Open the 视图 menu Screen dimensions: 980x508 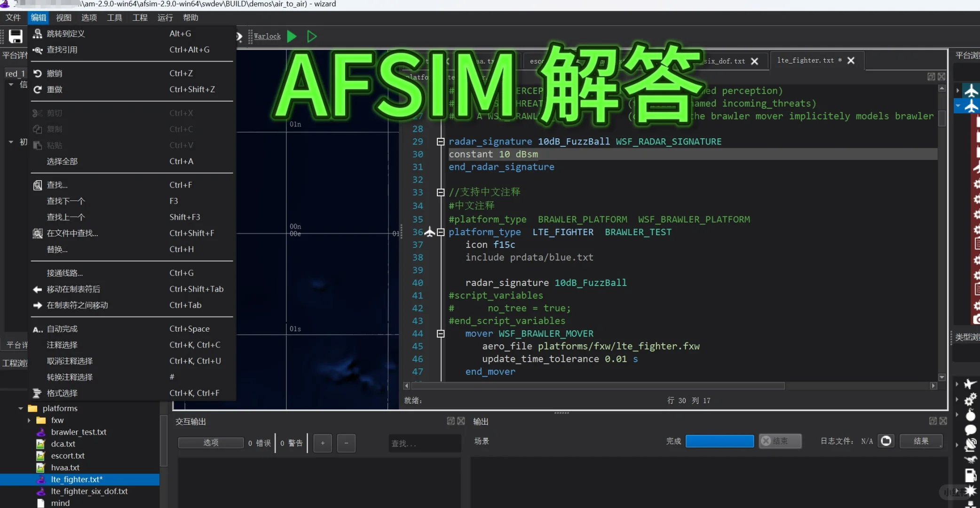tap(63, 17)
